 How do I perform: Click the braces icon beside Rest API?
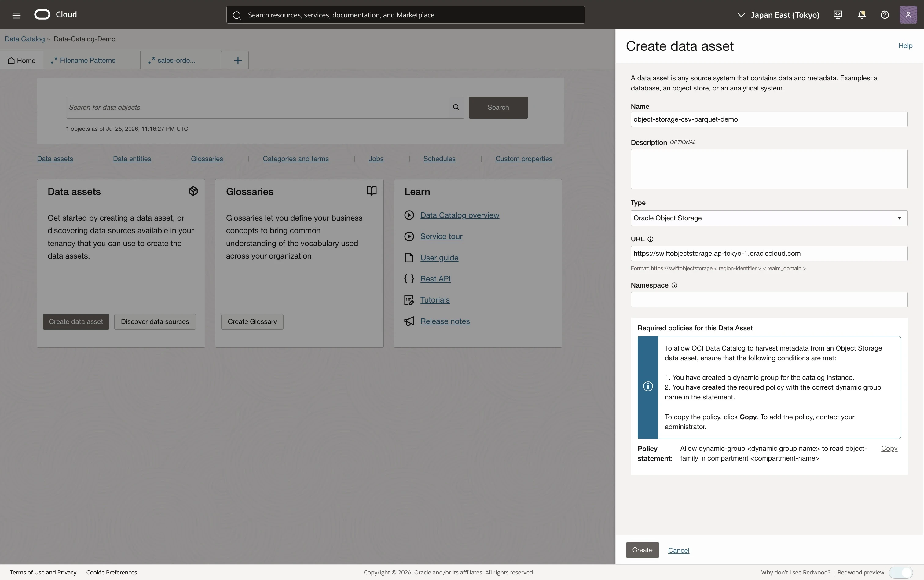pos(409,279)
